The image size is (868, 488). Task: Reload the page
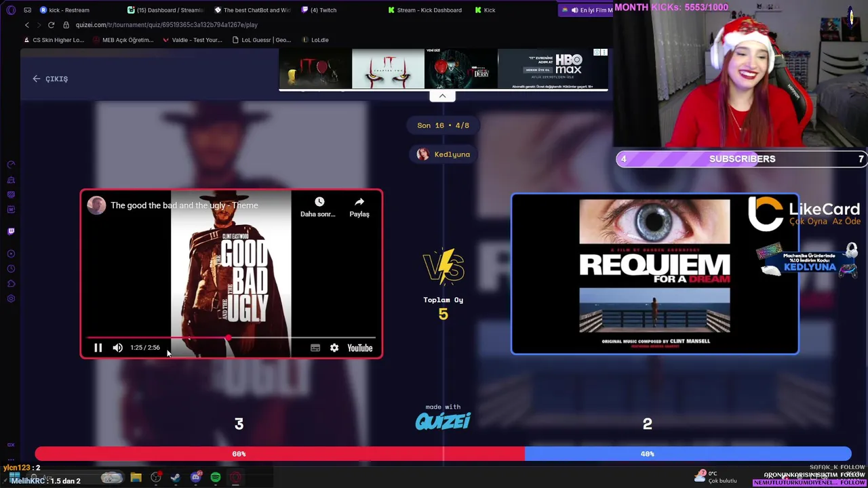coord(51,25)
